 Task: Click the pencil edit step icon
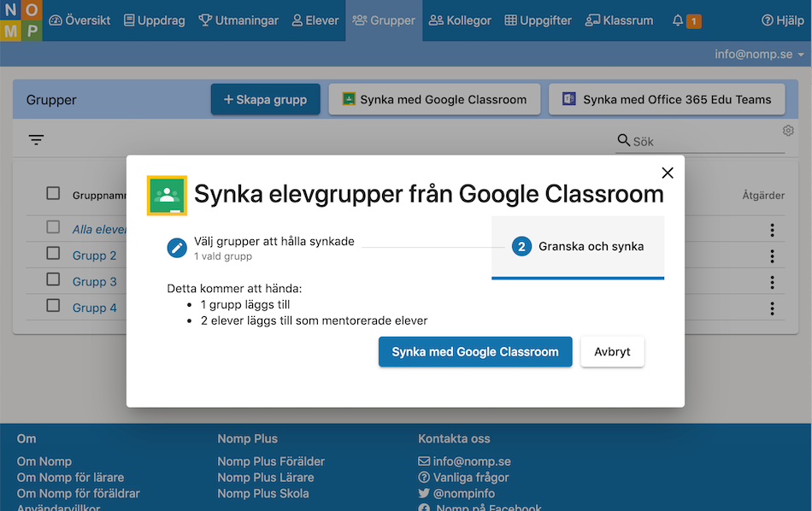coord(177,248)
